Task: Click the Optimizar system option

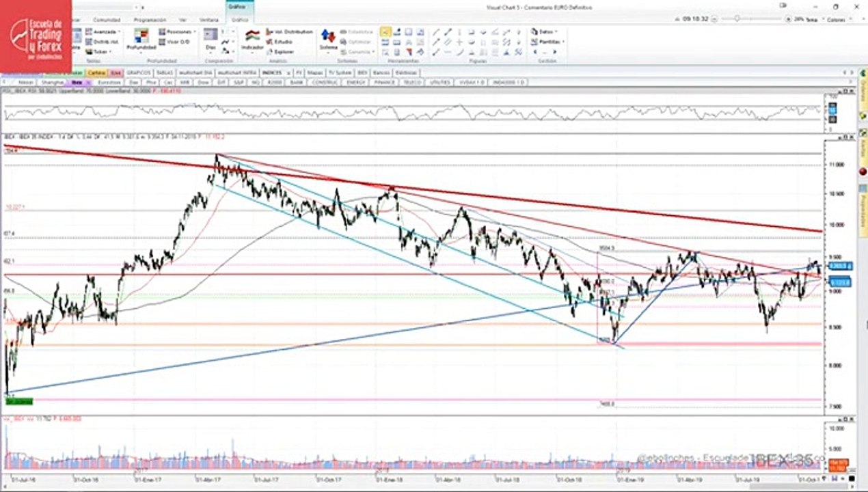Action: 355,42
